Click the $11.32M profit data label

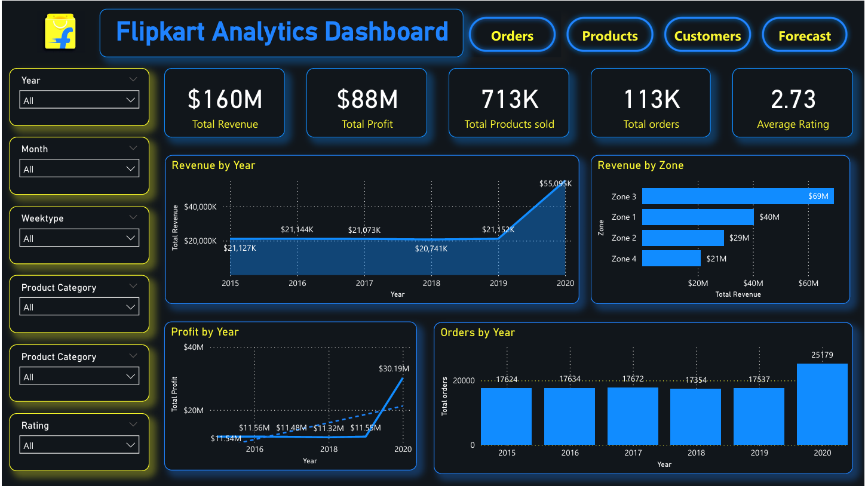pos(329,427)
